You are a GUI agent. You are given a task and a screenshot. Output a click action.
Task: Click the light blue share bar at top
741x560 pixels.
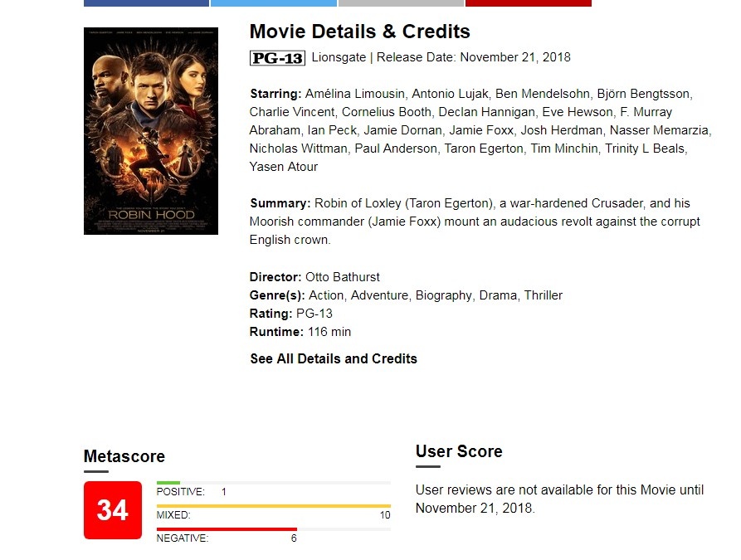273,2
